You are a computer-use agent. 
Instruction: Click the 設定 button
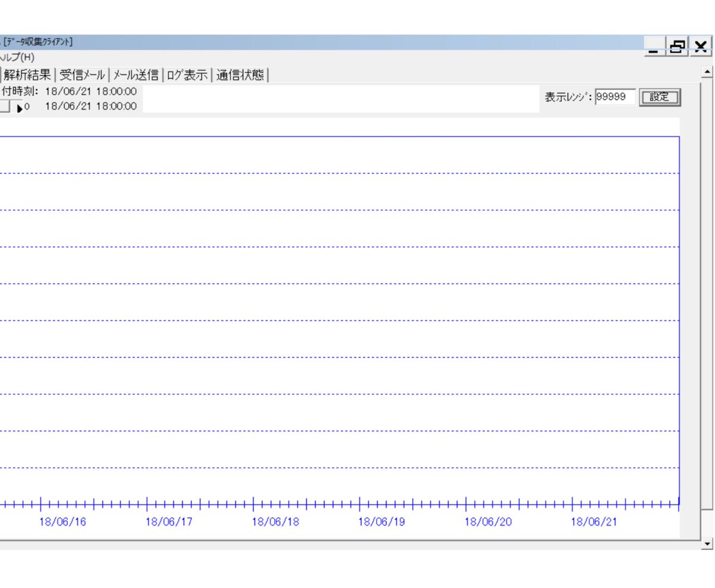pyautogui.click(x=660, y=98)
